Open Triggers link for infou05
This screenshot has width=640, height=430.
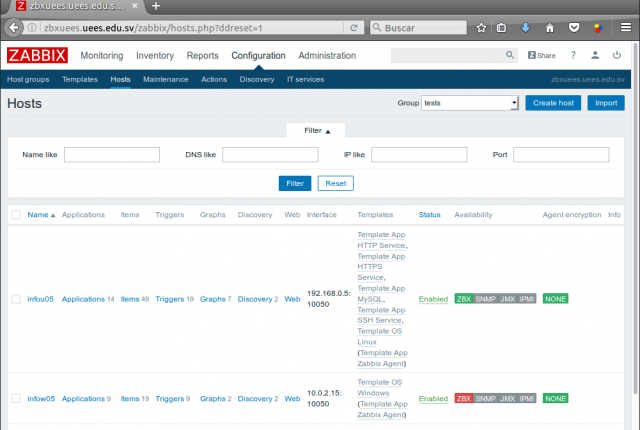170,299
